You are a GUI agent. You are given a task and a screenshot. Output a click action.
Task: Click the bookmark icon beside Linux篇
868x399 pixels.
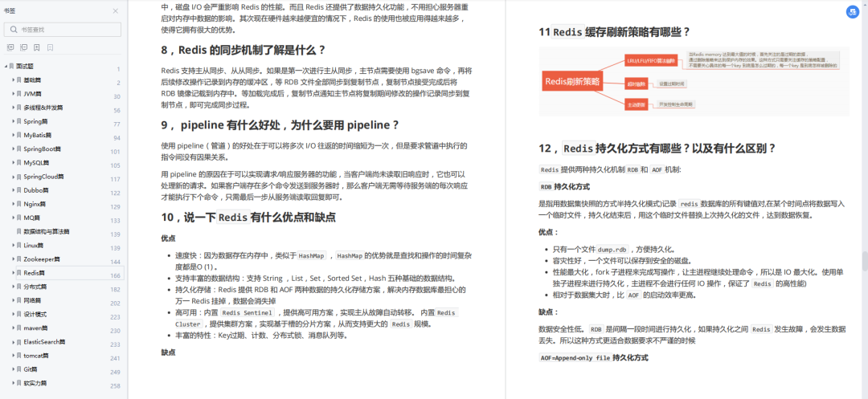[x=19, y=246]
